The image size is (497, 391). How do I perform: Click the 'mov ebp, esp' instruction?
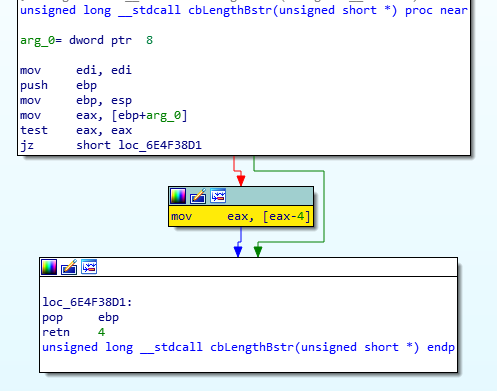76,100
